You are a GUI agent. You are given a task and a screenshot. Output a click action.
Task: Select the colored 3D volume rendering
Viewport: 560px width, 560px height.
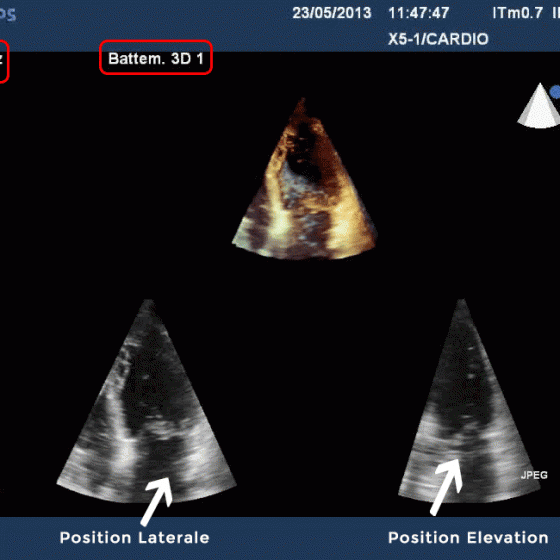(x=304, y=179)
